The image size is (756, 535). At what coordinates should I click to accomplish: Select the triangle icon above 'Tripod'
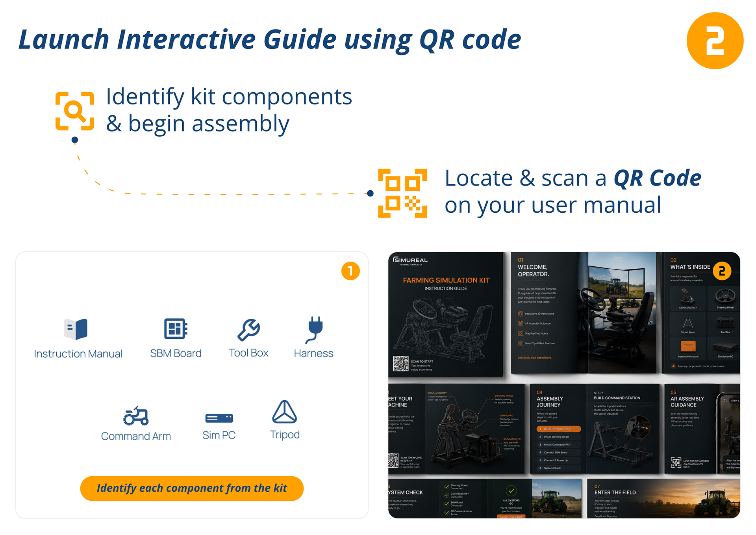285,412
